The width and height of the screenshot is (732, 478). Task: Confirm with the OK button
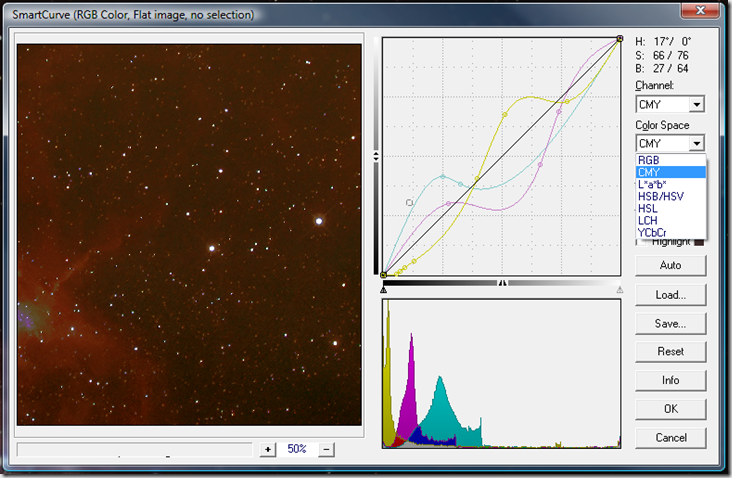tap(670, 409)
